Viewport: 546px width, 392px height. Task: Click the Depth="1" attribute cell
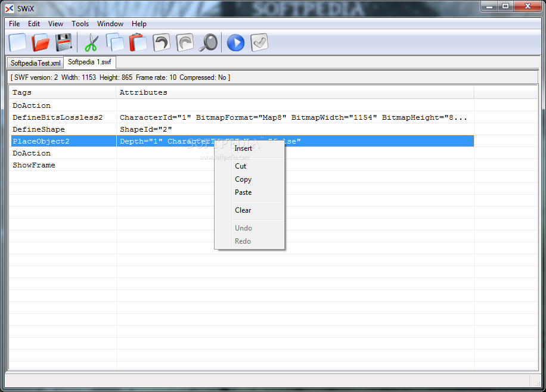tap(295, 141)
